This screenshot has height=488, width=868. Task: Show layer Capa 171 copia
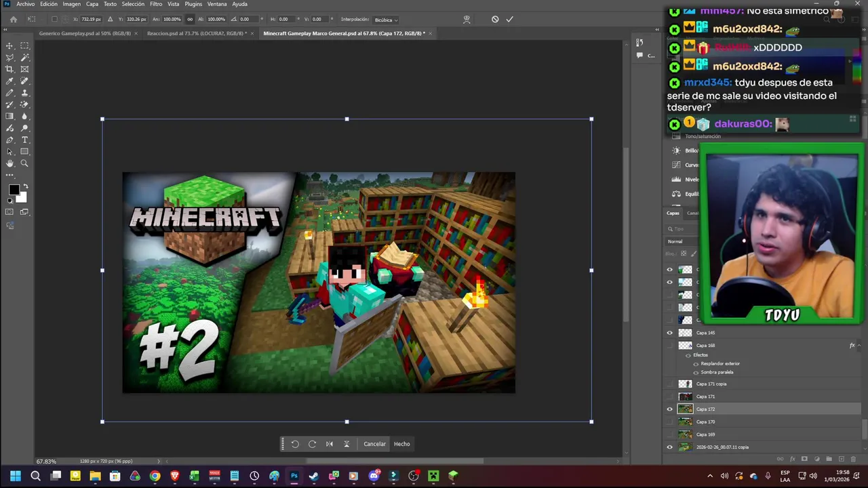click(x=670, y=384)
